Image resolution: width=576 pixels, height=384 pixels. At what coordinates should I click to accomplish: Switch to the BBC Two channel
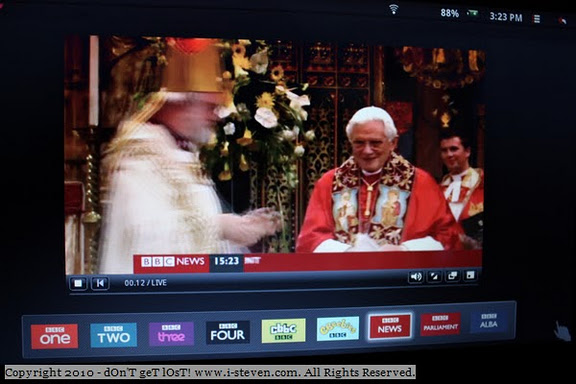coord(114,335)
